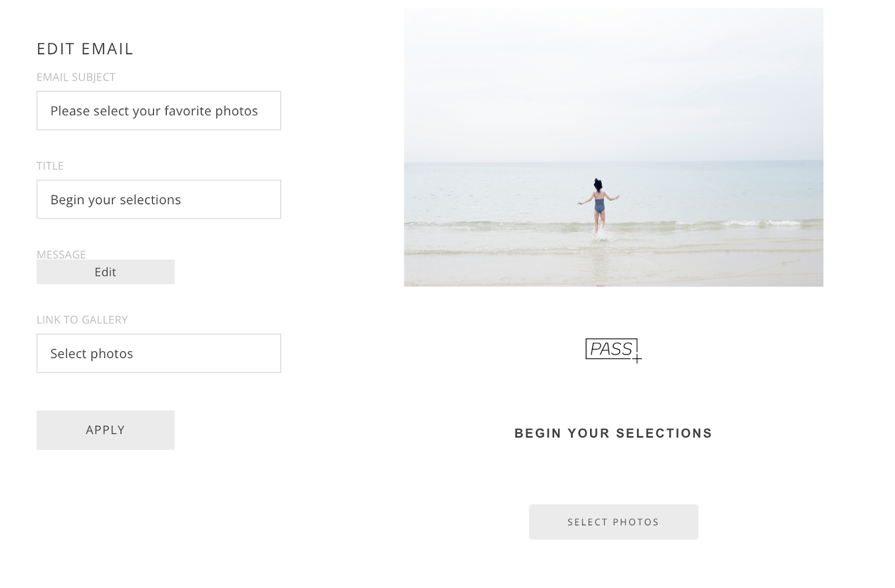Click the Link to Gallery text field
The image size is (895, 588).
click(159, 353)
